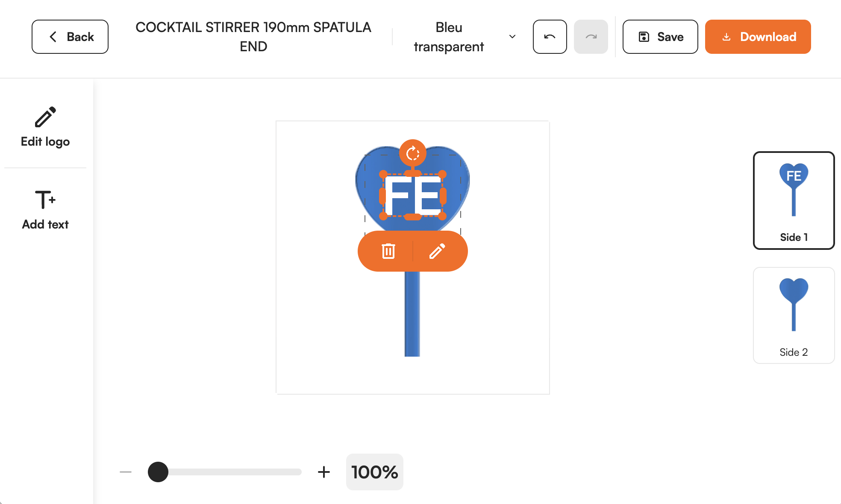This screenshot has height=504, width=841.
Task: Click the zoom slider handle
Action: (158, 472)
